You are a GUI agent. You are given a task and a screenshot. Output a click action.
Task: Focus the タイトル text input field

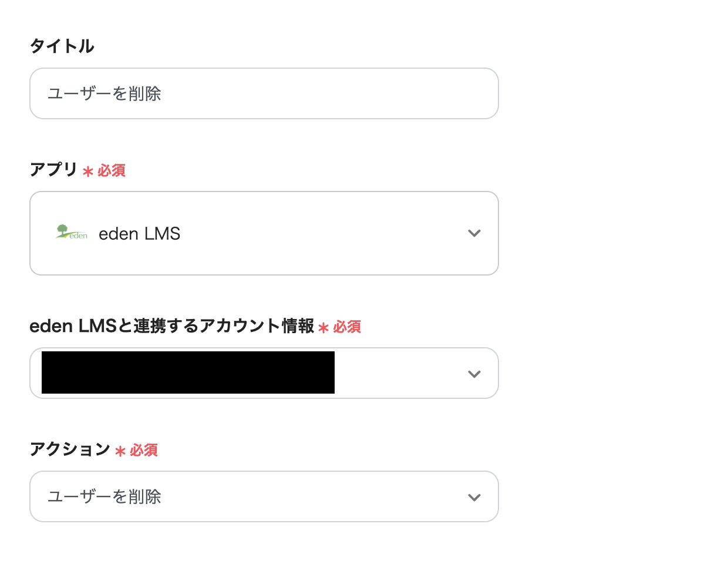[264, 93]
